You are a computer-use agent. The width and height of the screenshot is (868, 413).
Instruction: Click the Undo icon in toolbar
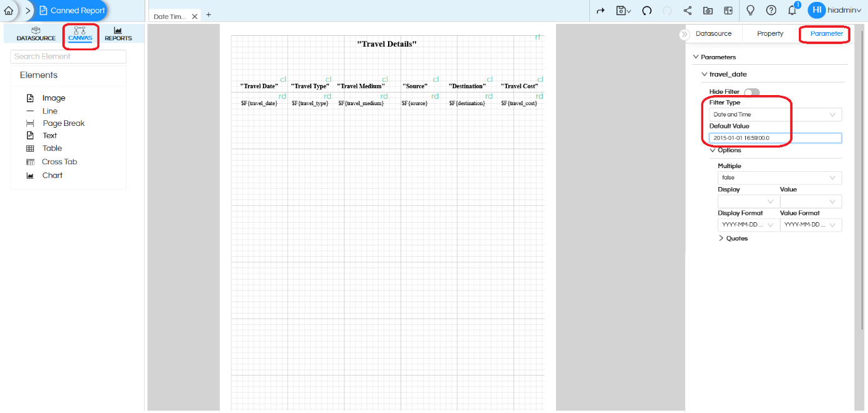pos(646,10)
